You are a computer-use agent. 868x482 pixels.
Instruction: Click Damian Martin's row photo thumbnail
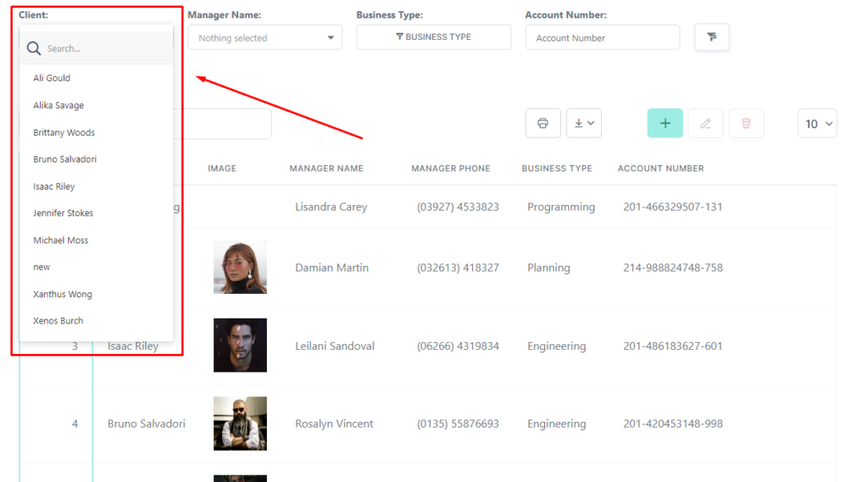coord(240,268)
